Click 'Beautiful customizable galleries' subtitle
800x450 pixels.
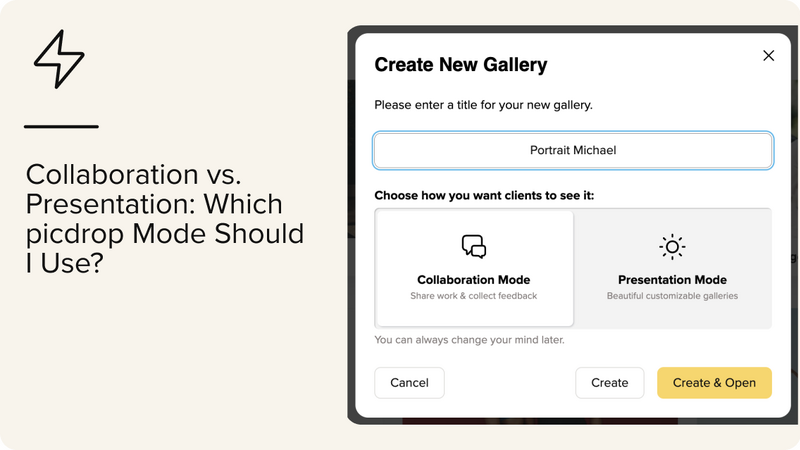click(672, 296)
